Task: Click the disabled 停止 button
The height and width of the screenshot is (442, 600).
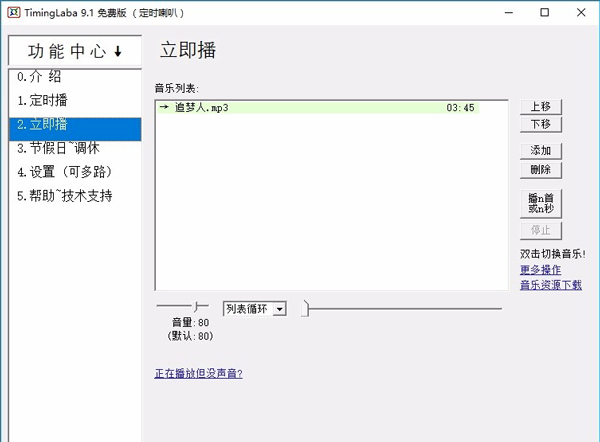Action: 541,230
